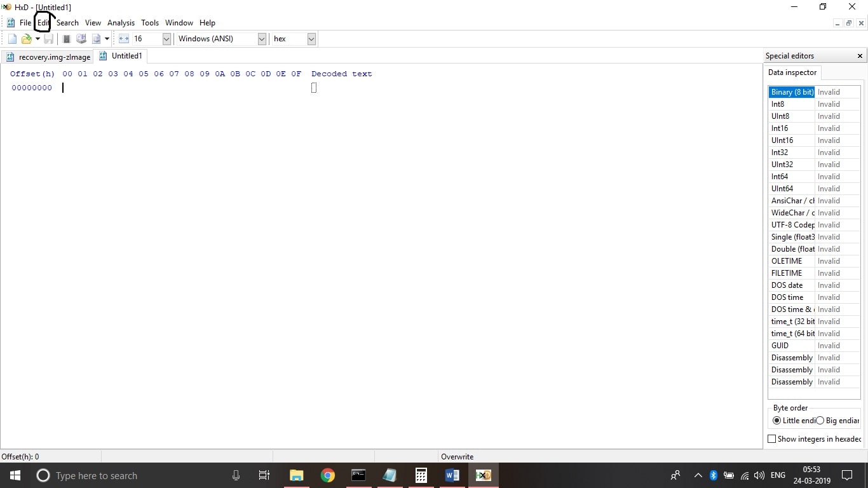This screenshot has width=868, height=488.
Task: Expand the hex offset base dropdown
Action: pos(311,39)
